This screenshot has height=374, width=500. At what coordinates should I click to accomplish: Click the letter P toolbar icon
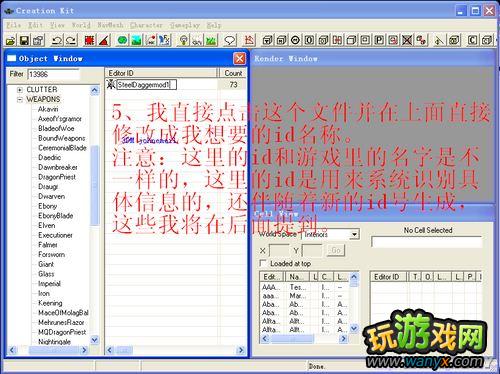[379, 40]
